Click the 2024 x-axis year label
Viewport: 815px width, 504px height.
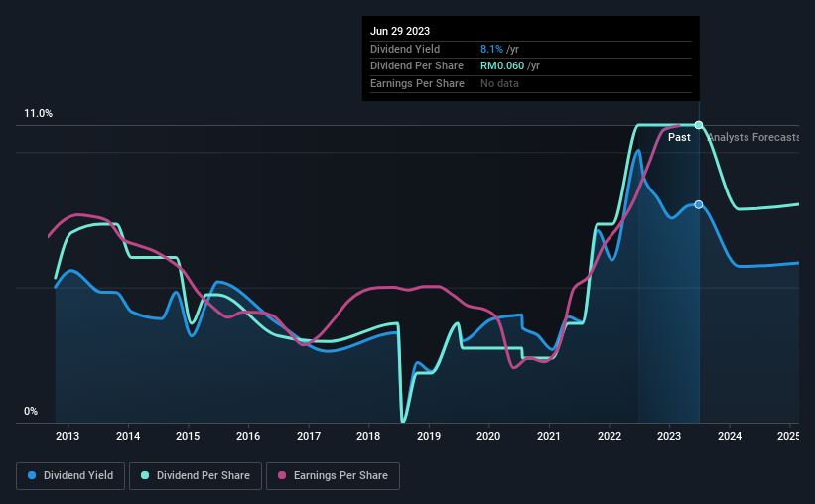pyautogui.click(x=730, y=436)
